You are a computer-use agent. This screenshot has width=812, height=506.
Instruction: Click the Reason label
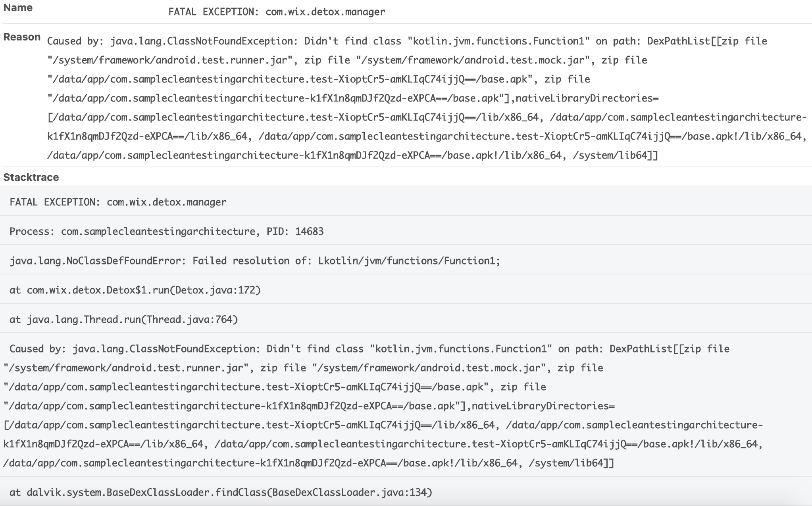(22, 37)
